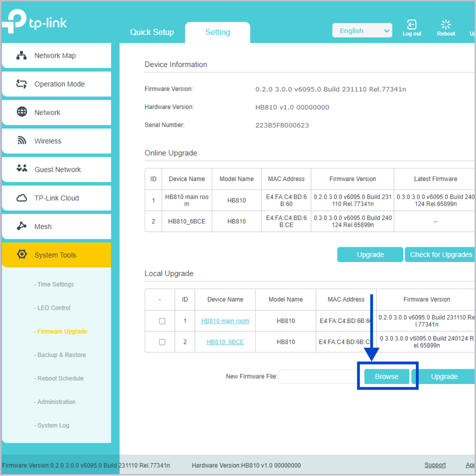This screenshot has height=476, width=476.
Task: Click MAC Address header in Online Upgrade table
Action: pos(286,179)
